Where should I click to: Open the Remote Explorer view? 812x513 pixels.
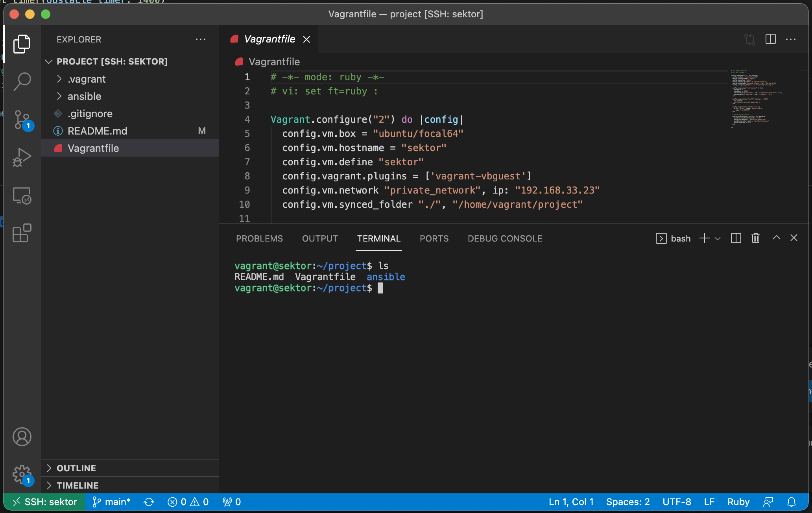tap(22, 196)
